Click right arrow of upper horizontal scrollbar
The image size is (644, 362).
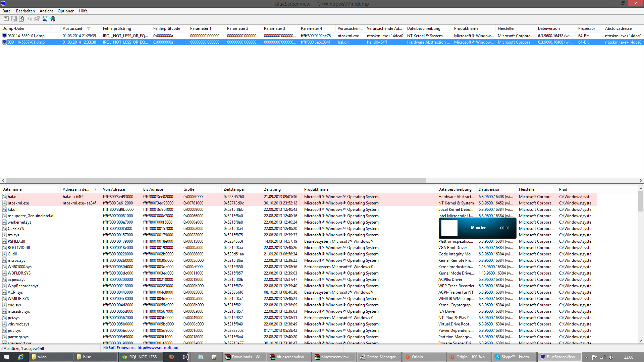641,180
